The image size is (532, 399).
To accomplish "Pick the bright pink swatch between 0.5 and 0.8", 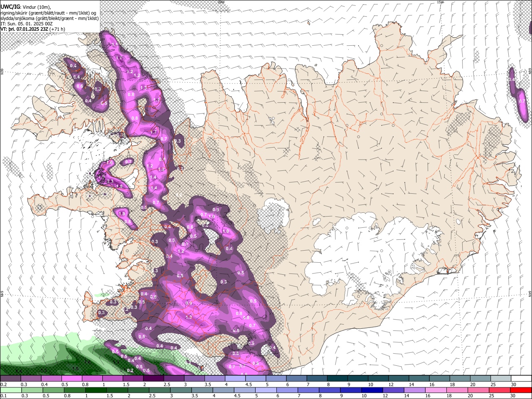I will [x=72, y=379].
